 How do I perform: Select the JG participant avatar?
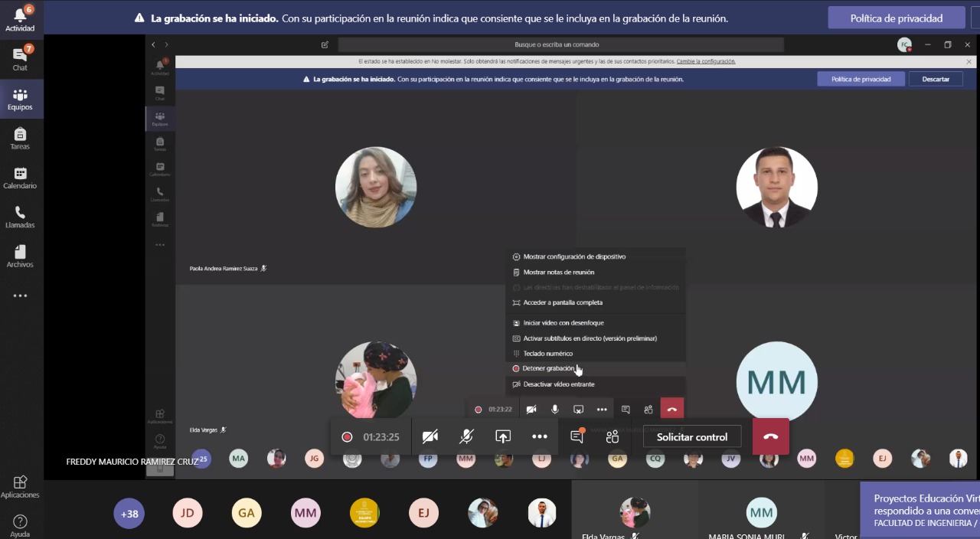click(315, 459)
